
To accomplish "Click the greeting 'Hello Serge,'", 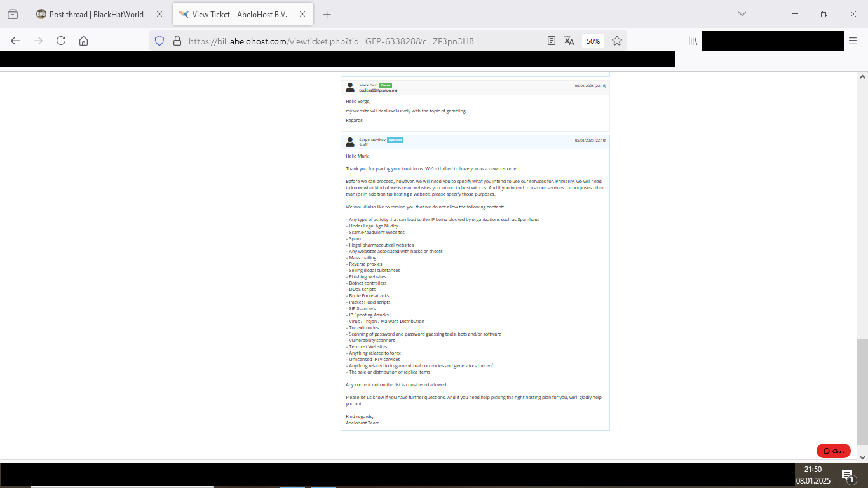I will pyautogui.click(x=358, y=102).
